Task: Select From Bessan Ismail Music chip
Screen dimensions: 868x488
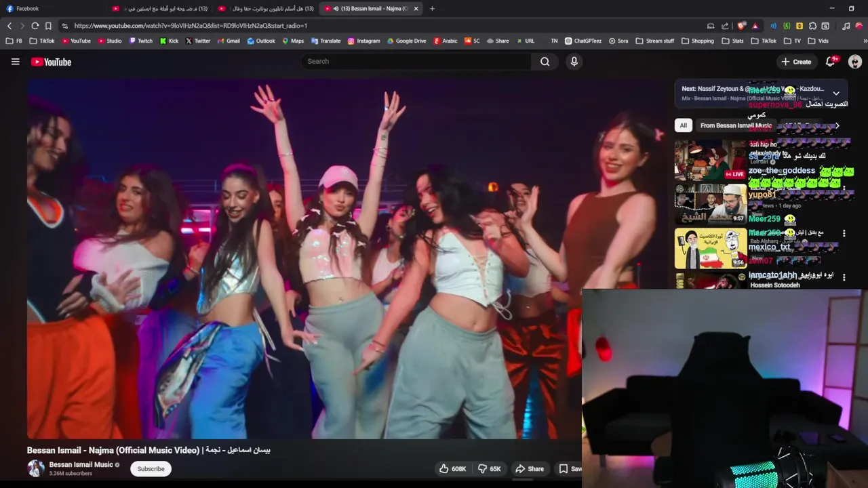Action: coord(736,125)
